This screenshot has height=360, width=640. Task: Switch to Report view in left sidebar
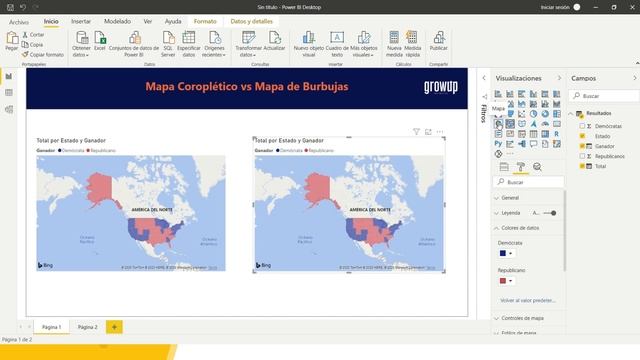point(9,76)
